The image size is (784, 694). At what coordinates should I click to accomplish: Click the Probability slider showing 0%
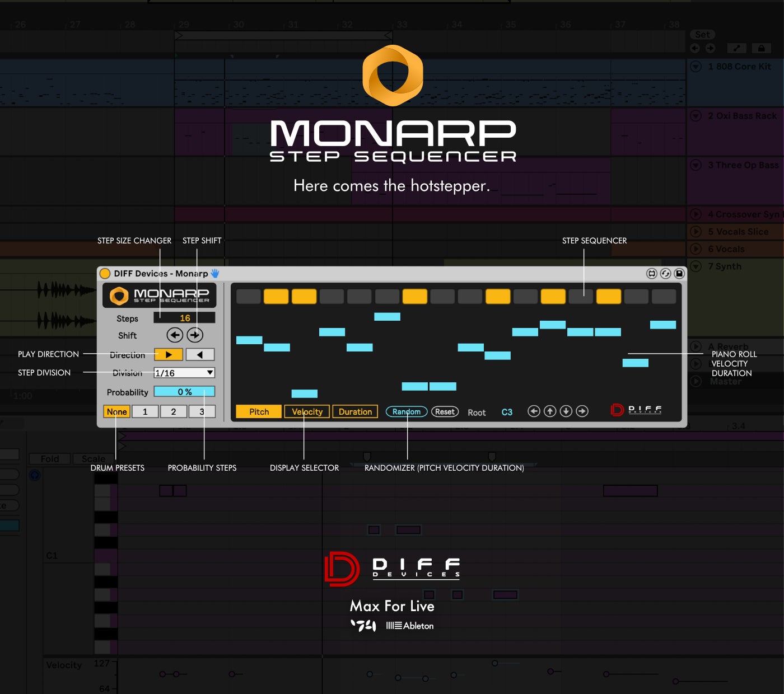coord(185,391)
